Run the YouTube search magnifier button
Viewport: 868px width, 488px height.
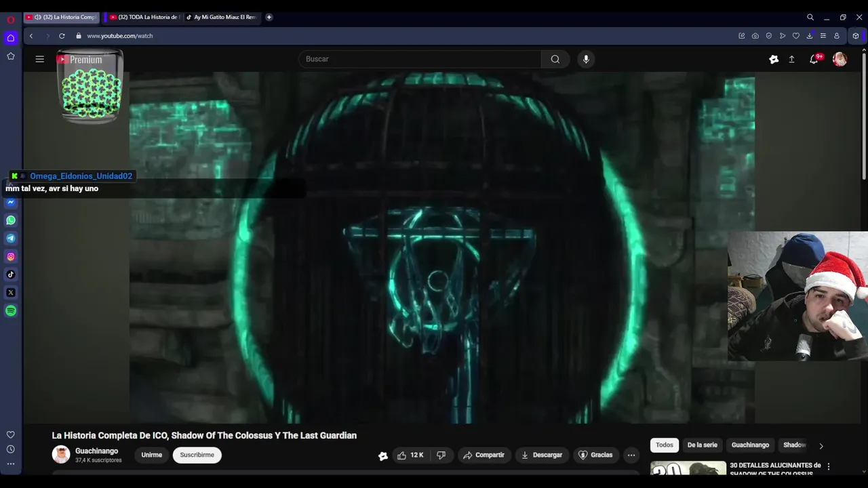click(555, 59)
